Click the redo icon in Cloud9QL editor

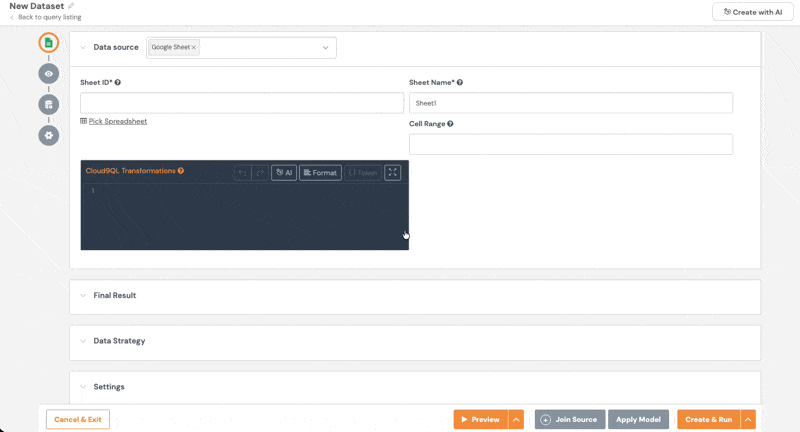(x=260, y=173)
